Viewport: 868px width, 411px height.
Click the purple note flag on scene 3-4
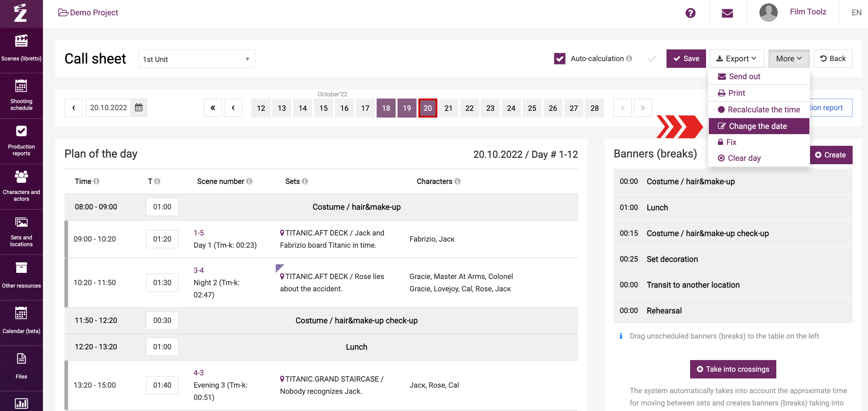tap(279, 268)
